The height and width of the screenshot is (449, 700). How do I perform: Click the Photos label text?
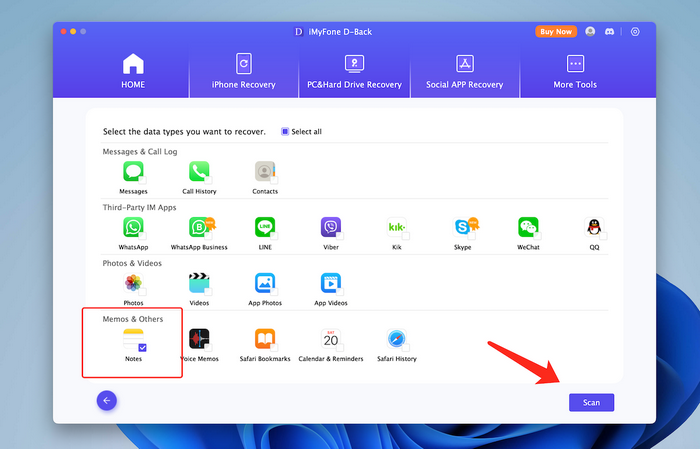(133, 303)
